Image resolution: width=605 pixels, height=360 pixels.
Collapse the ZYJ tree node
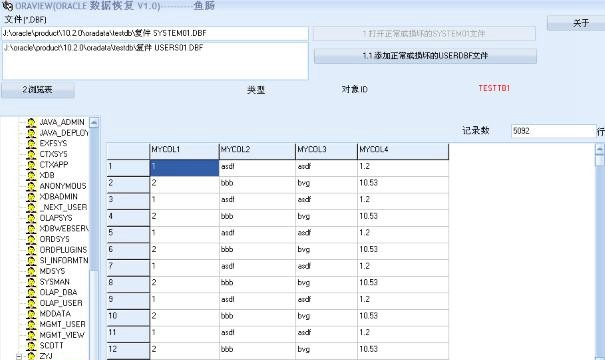[x=19, y=357]
